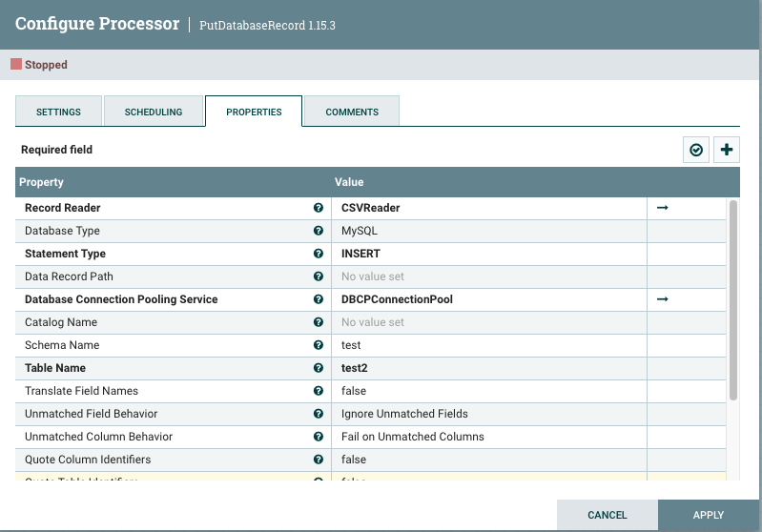The height and width of the screenshot is (532, 762).
Task: Open help tooltip for Table Name
Action: 319,368
